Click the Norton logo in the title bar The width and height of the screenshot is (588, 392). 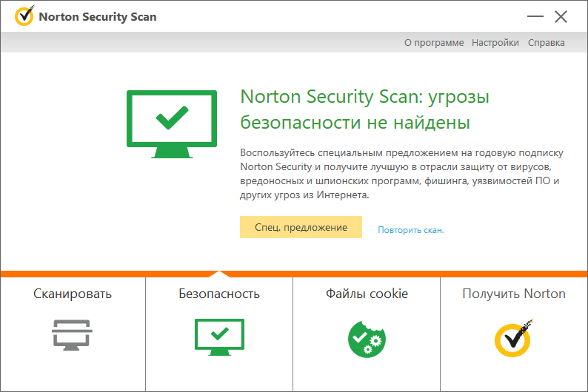coord(24,16)
